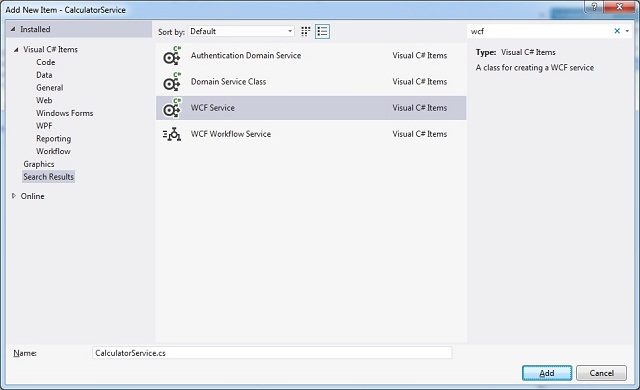Switch to small icons grid view

click(305, 31)
